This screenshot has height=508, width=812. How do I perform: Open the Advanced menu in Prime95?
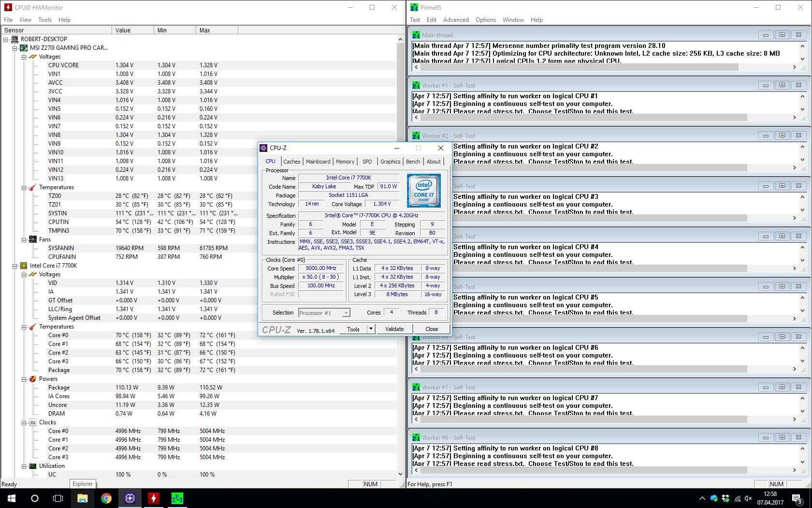tap(456, 20)
